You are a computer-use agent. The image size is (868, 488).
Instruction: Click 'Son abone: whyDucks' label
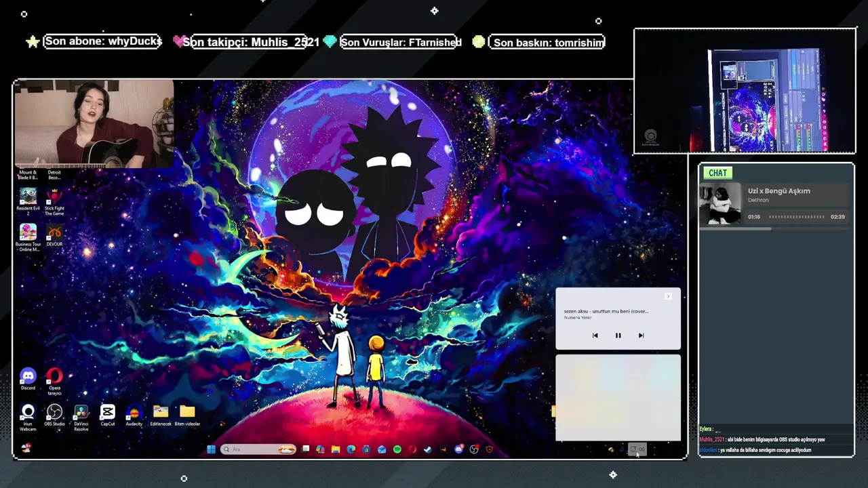tap(103, 41)
